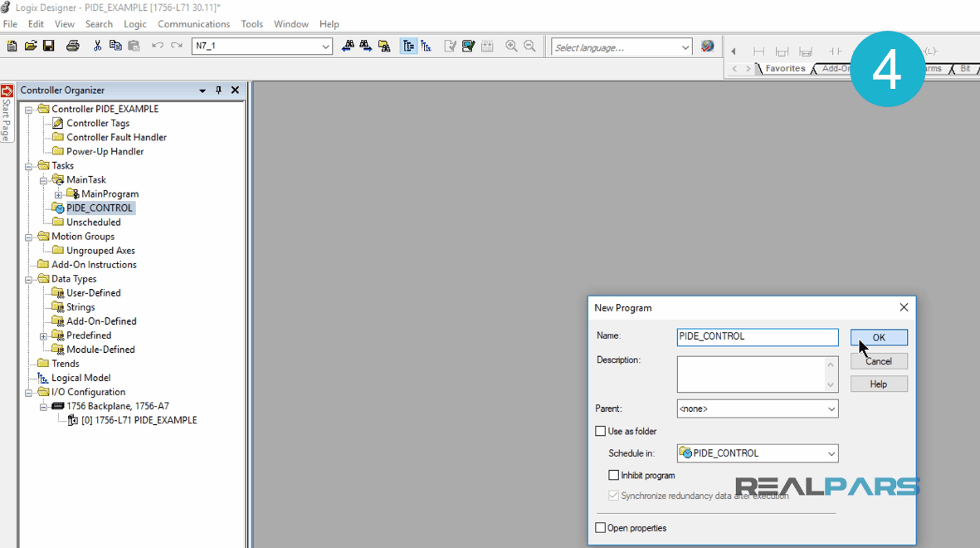Pin the Controller Organizer panel

[x=218, y=90]
